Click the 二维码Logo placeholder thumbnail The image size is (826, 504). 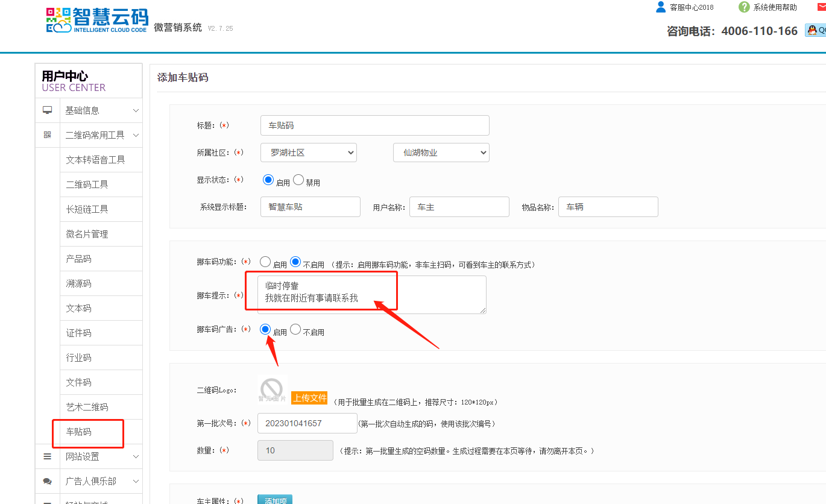pos(271,389)
